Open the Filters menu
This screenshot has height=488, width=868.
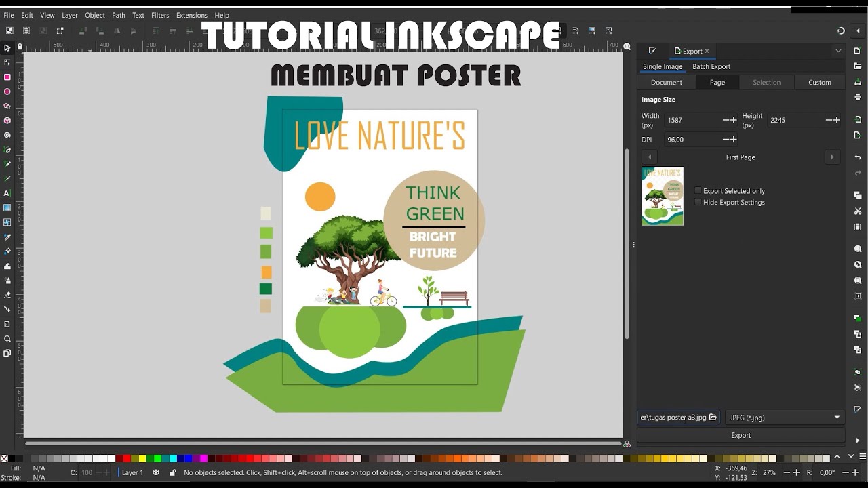pos(160,15)
